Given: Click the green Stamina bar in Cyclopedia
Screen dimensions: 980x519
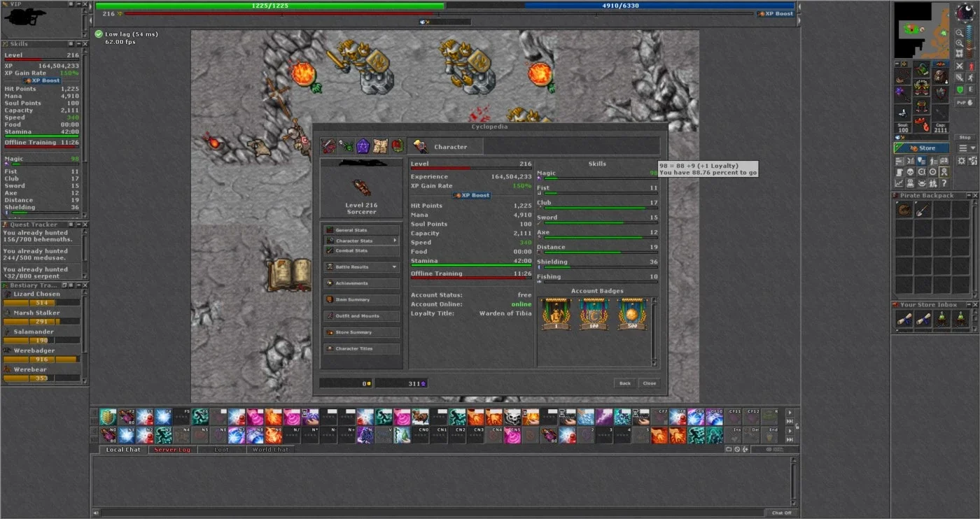Looking at the screenshot, I should (471, 265).
